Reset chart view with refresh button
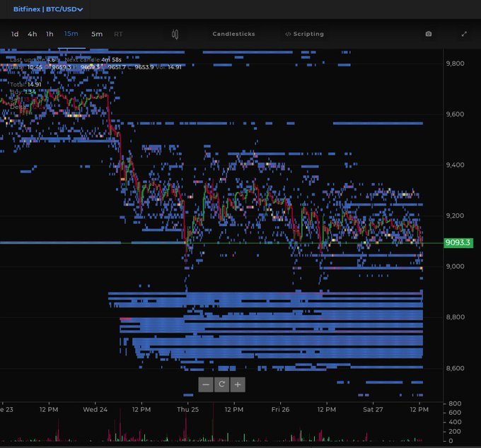Viewport: 481px width, 448px height. click(x=221, y=385)
